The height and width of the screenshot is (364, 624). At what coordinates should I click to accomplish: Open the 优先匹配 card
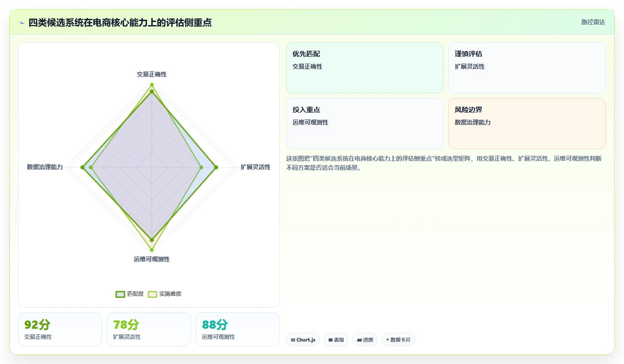click(x=365, y=68)
